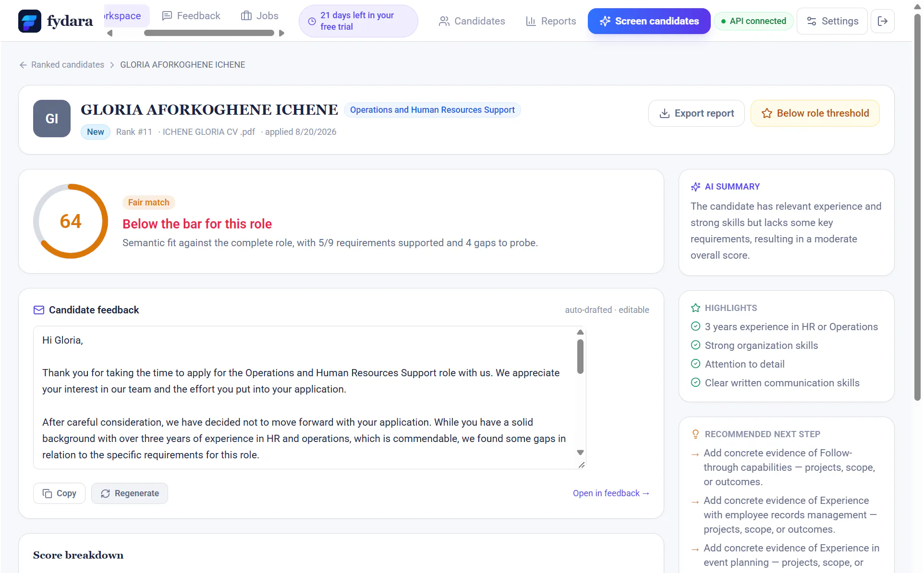The height and width of the screenshot is (573, 924).
Task: Click the Below role threshold star button
Action: point(815,113)
